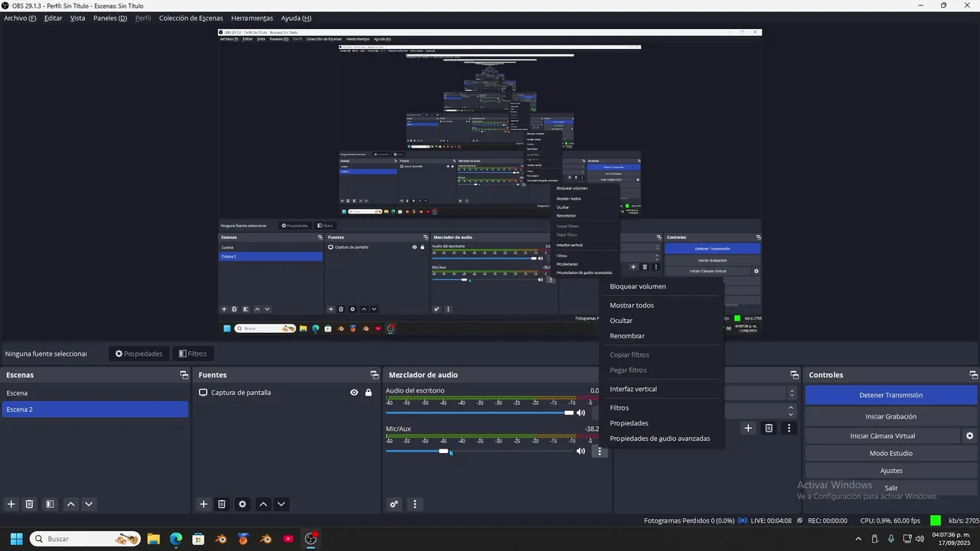Open the Archivo menu
Screen dimensions: 980x551
pyautogui.click(x=20, y=18)
